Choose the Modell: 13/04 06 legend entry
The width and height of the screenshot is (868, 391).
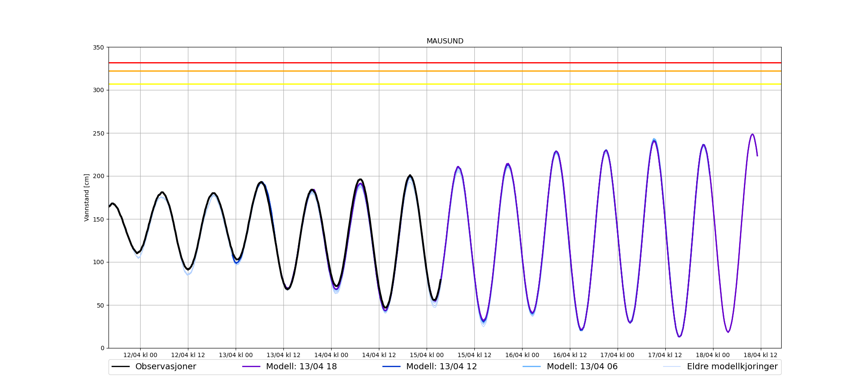click(582, 367)
